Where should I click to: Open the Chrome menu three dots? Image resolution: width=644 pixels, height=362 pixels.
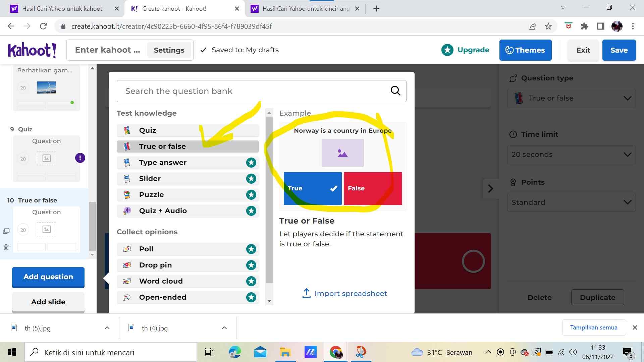pyautogui.click(x=633, y=26)
